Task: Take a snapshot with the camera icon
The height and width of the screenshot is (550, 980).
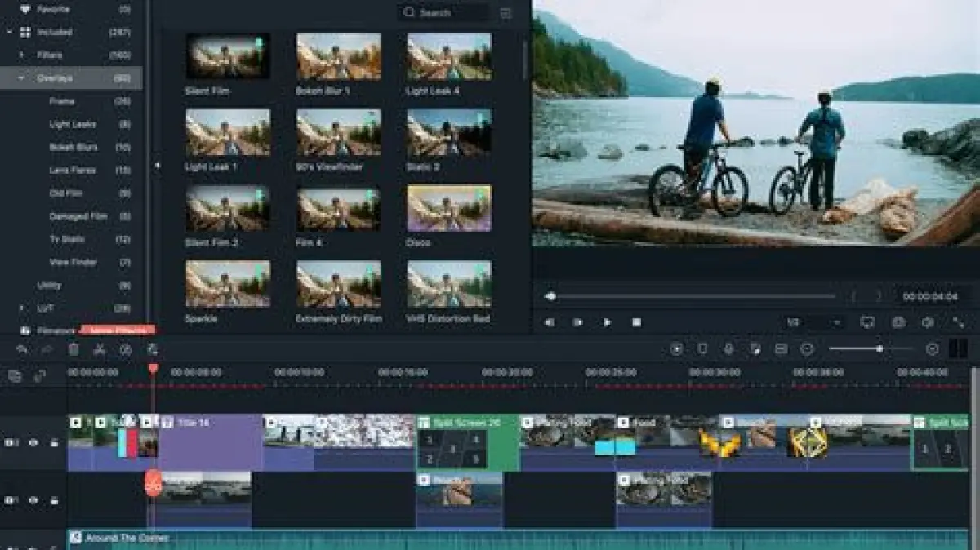Action: [898, 322]
